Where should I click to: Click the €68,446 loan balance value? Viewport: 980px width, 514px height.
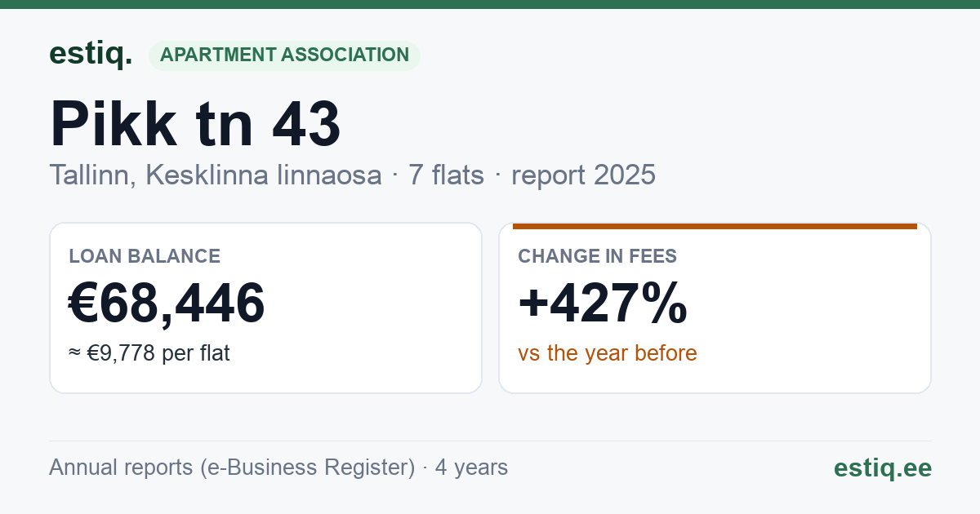[x=167, y=303]
